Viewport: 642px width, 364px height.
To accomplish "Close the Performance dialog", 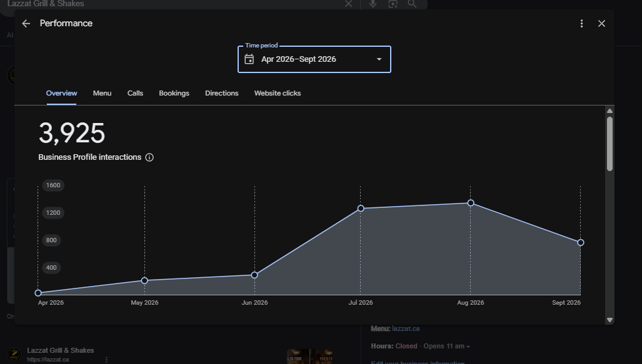I will pos(601,24).
